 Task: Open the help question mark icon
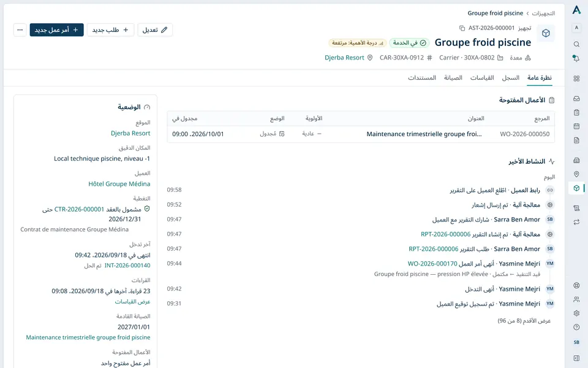pyautogui.click(x=576, y=327)
